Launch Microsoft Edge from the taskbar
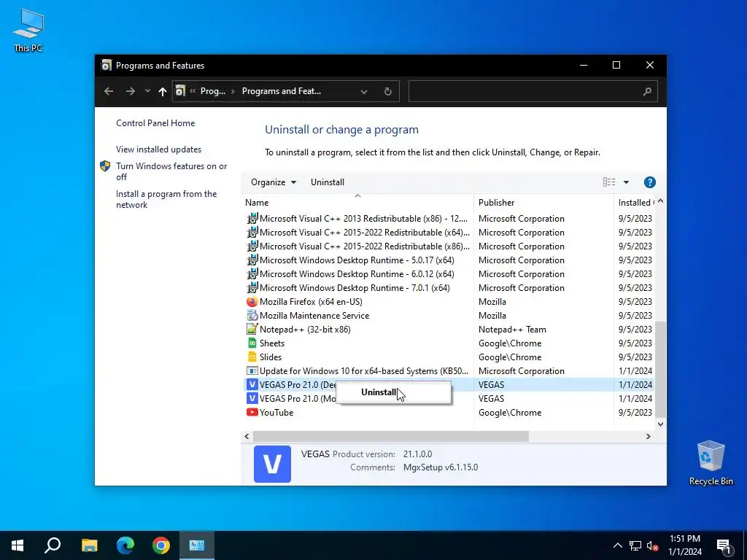 (x=125, y=545)
